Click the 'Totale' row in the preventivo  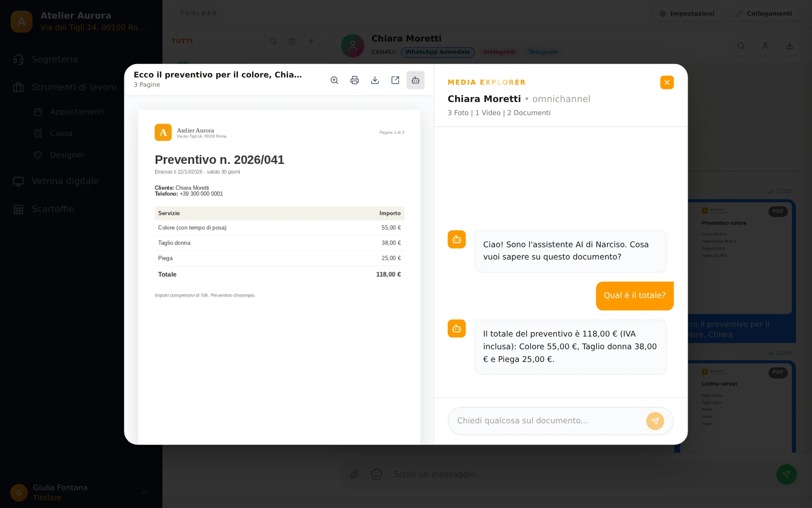(x=279, y=274)
